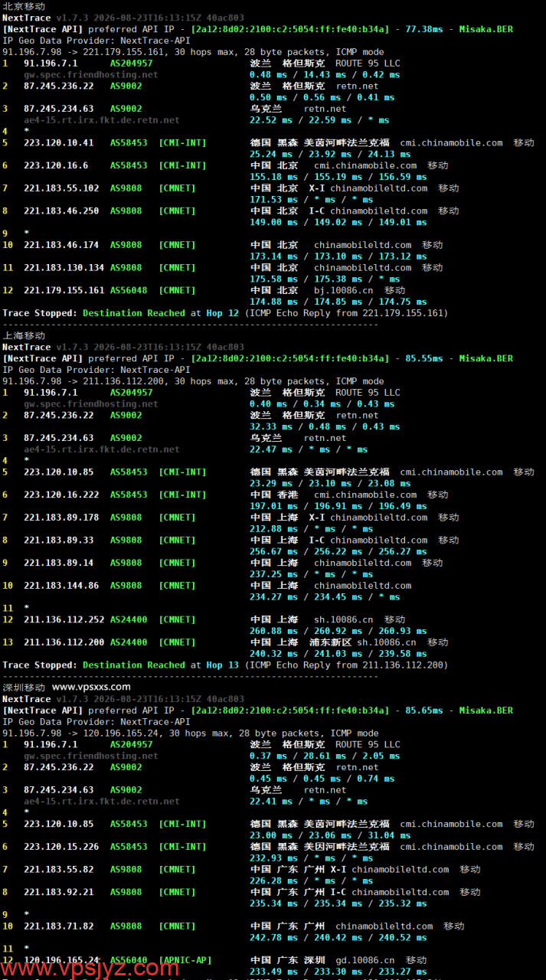The image size is (546, 980).
Task: Click the 北京移动 heading
Action: tap(24, 6)
